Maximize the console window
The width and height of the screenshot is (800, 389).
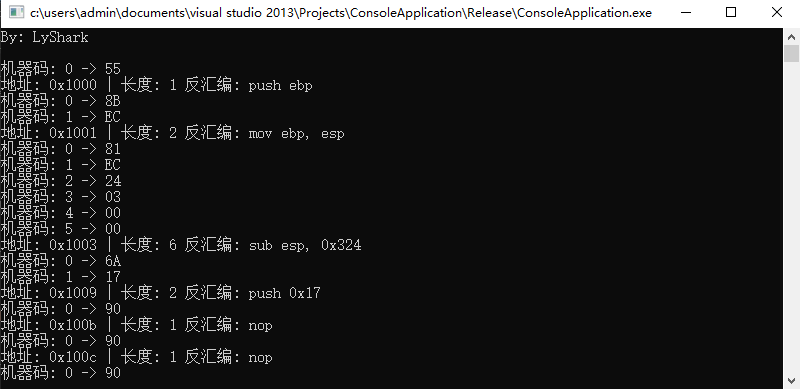tap(731, 13)
